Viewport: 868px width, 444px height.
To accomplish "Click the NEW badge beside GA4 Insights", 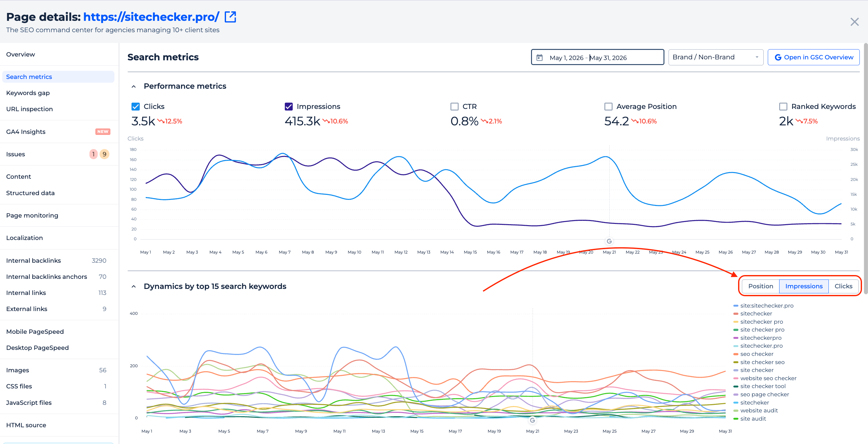I will point(103,132).
